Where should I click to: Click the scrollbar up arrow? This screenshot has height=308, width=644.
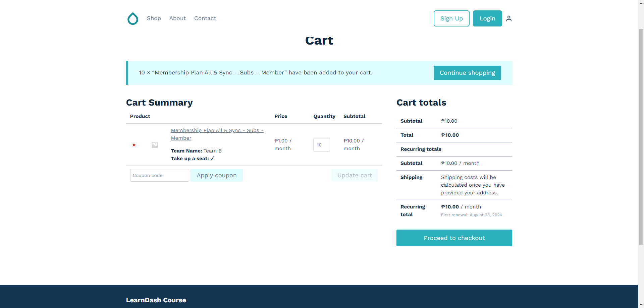[641, 3]
